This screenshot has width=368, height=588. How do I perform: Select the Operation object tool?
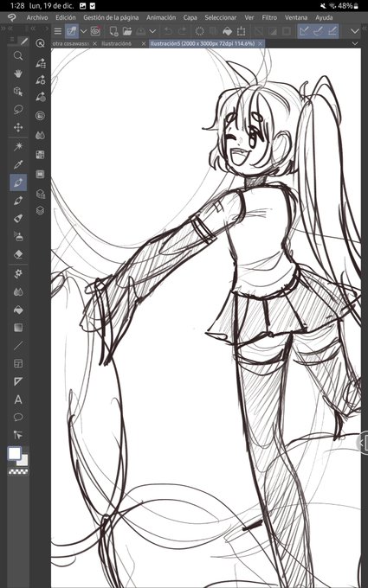[18, 92]
